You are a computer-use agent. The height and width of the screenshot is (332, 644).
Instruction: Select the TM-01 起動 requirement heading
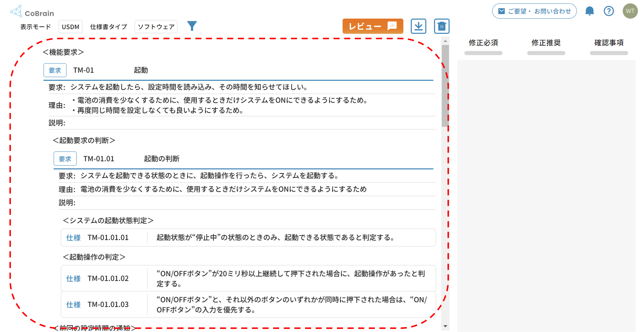click(x=238, y=70)
